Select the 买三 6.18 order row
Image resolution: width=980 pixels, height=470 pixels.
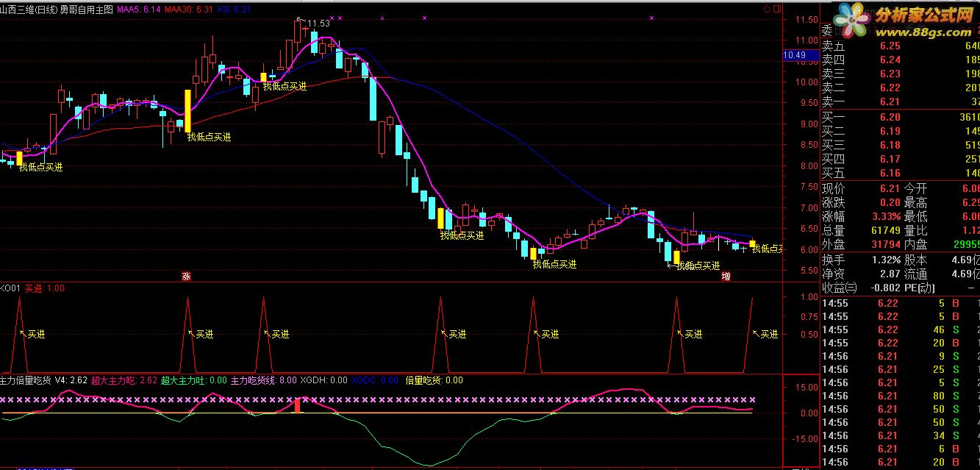(x=900, y=145)
